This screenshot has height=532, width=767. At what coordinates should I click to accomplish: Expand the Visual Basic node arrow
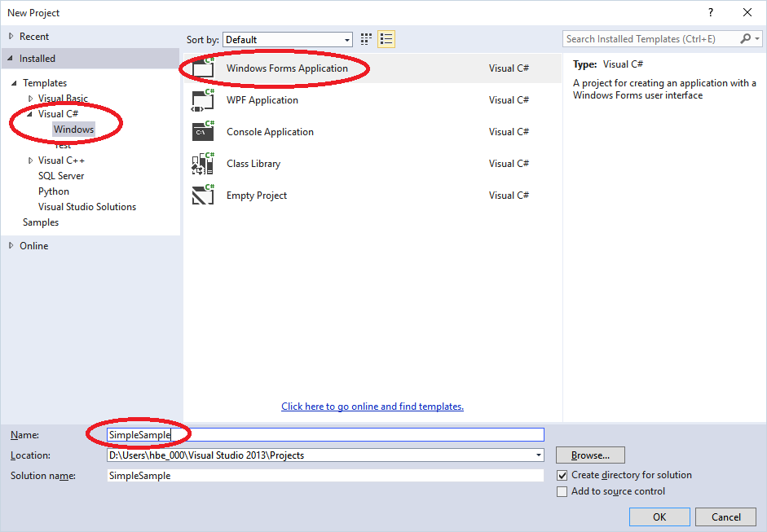point(30,99)
